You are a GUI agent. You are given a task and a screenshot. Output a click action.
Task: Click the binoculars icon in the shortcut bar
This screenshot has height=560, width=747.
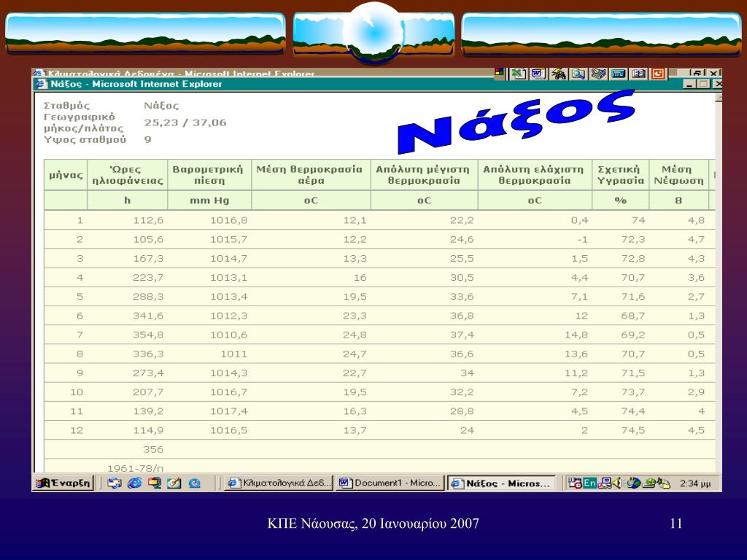pos(558,74)
